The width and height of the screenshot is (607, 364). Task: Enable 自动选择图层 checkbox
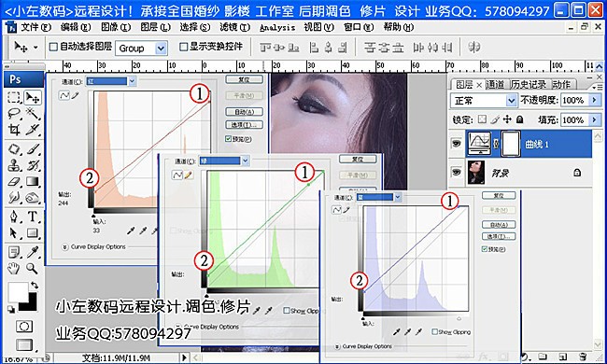point(54,47)
